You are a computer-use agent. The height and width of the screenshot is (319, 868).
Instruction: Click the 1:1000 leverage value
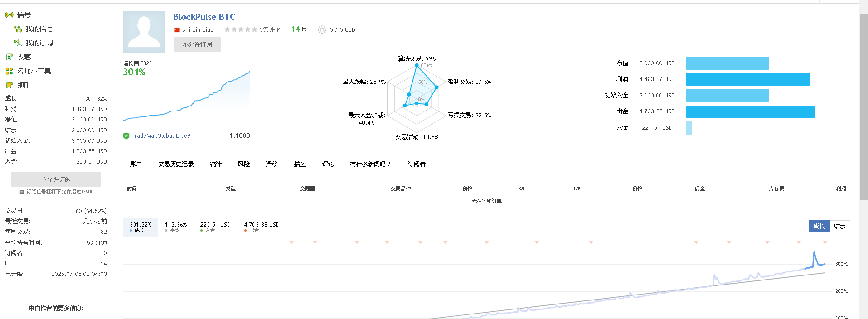[x=240, y=135]
